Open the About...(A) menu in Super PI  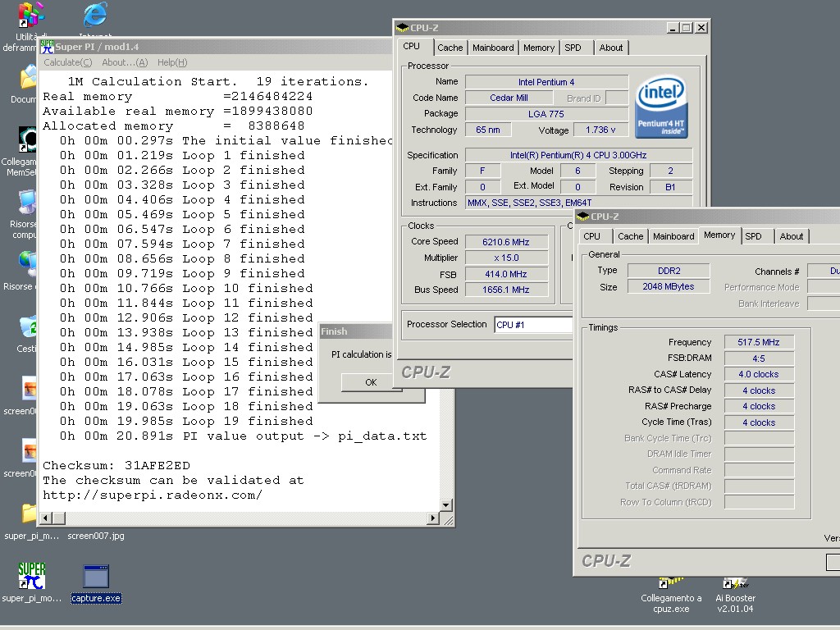(x=125, y=62)
